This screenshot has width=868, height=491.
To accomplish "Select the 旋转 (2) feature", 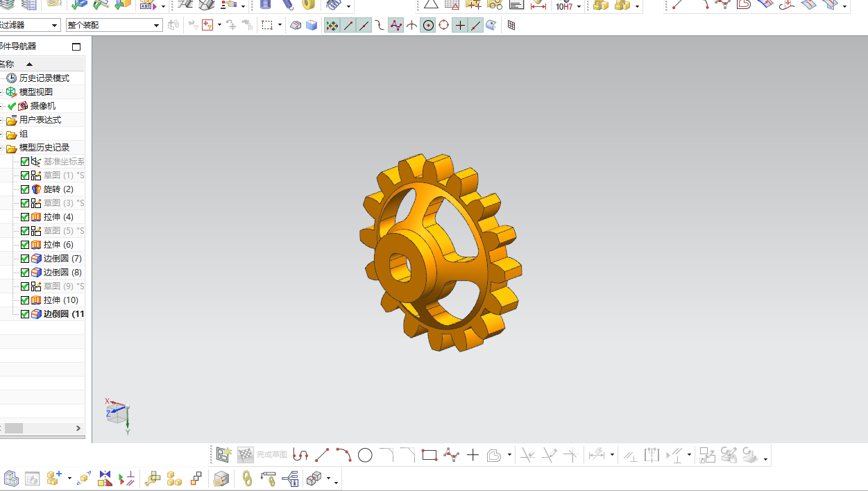I will [58, 189].
